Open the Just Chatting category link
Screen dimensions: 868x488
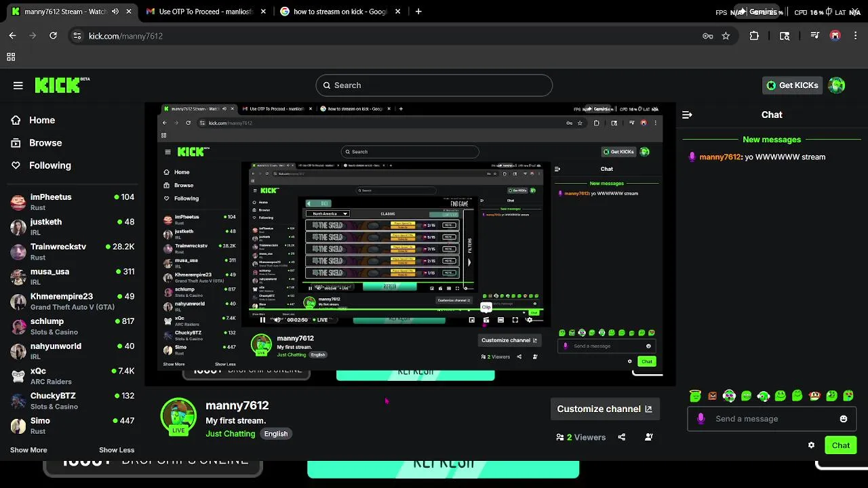click(x=231, y=434)
